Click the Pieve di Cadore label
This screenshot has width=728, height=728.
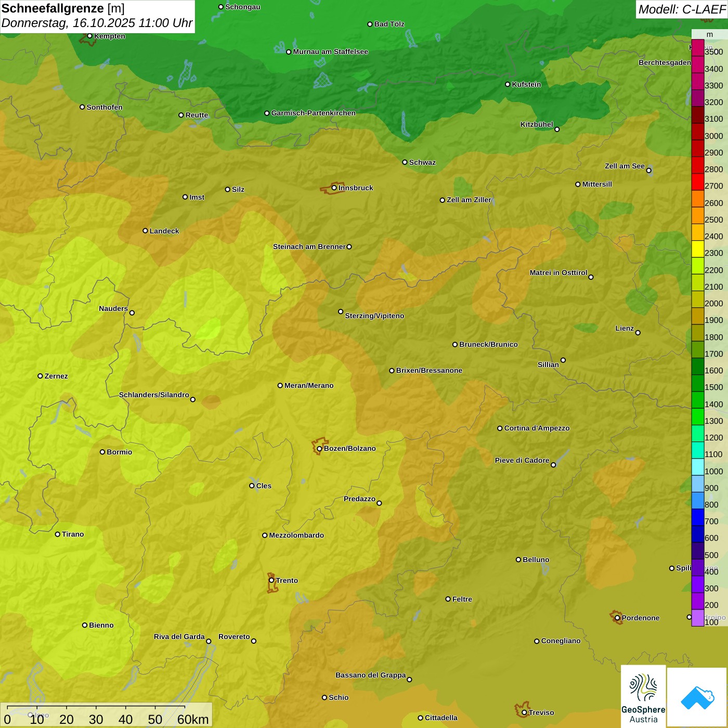pyautogui.click(x=522, y=460)
